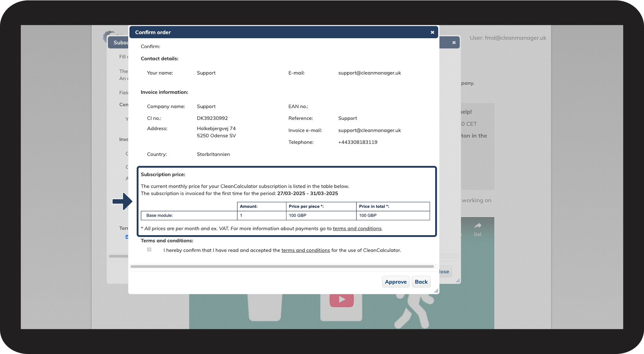The width and height of the screenshot is (644, 354).
Task: Click the CleanManager logo at top left
Action: tap(108, 36)
